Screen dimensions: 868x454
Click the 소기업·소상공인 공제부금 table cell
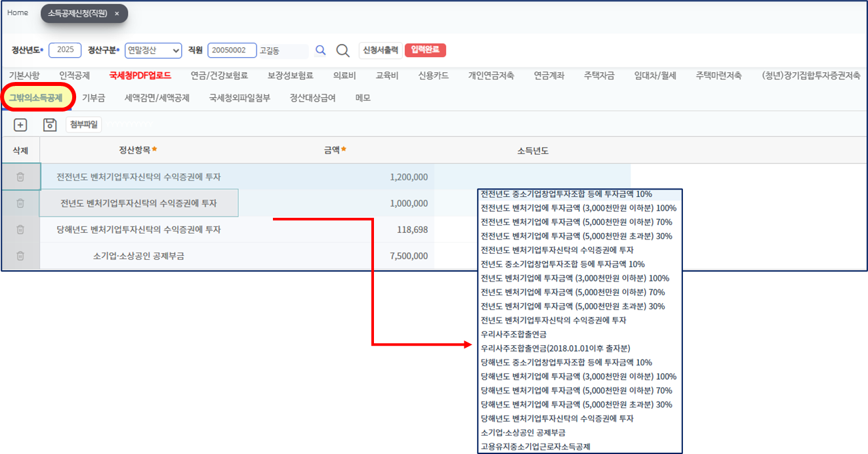(x=138, y=256)
